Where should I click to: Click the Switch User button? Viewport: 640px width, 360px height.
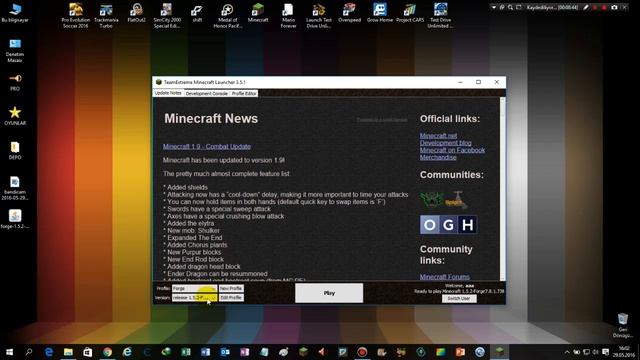click(459, 298)
